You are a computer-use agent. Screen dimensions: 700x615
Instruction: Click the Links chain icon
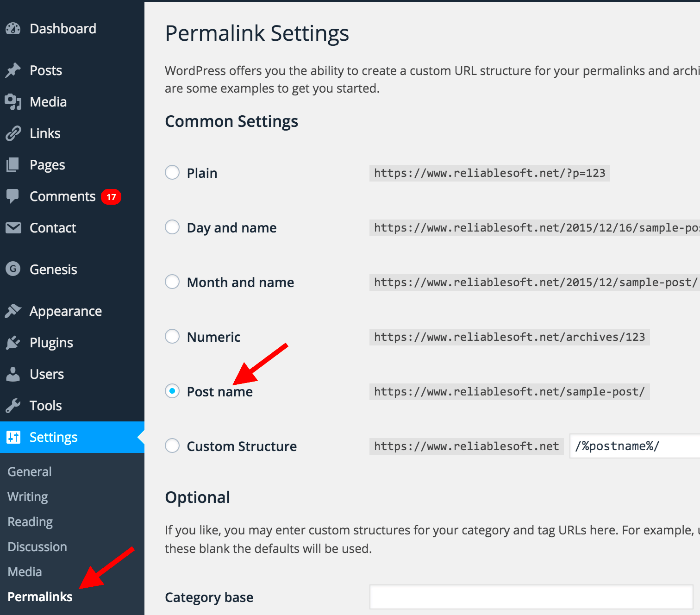(x=13, y=133)
